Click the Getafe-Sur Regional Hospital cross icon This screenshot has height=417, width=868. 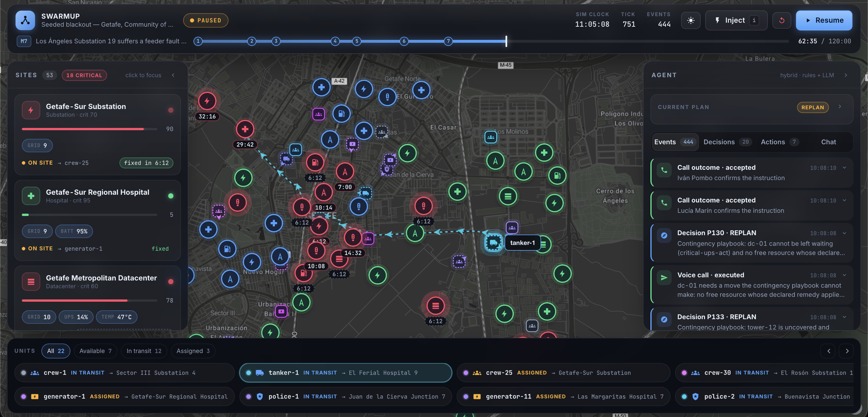coord(31,196)
